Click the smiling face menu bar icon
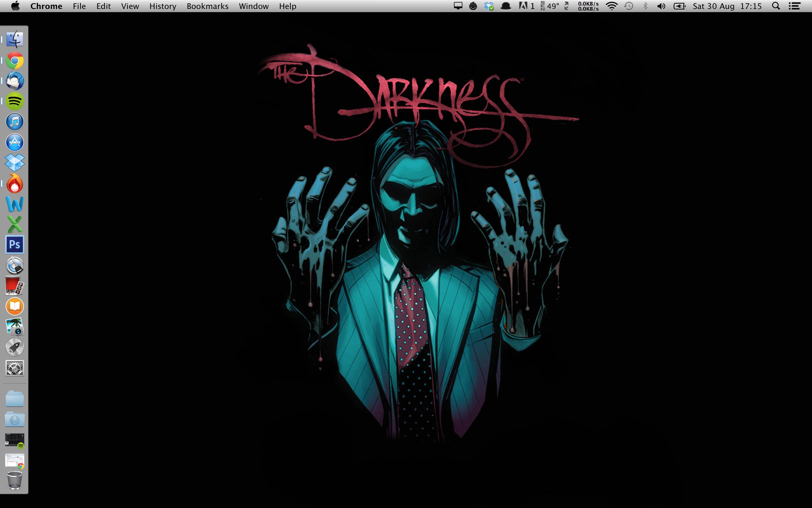 click(473, 6)
